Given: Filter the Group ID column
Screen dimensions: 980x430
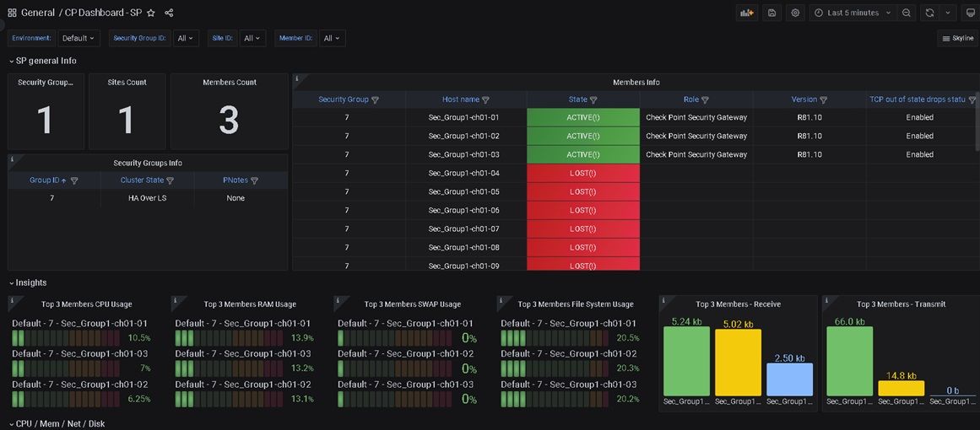Looking at the screenshot, I should 73,180.
